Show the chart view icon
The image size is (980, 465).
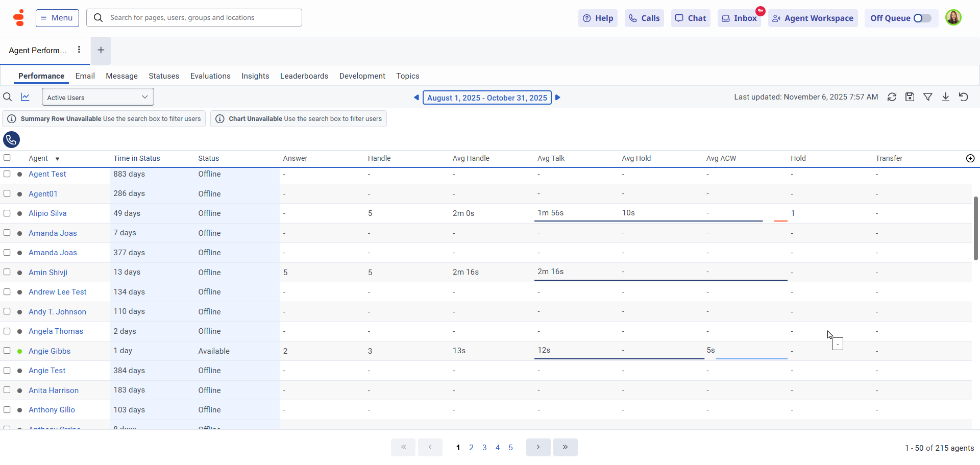(25, 97)
